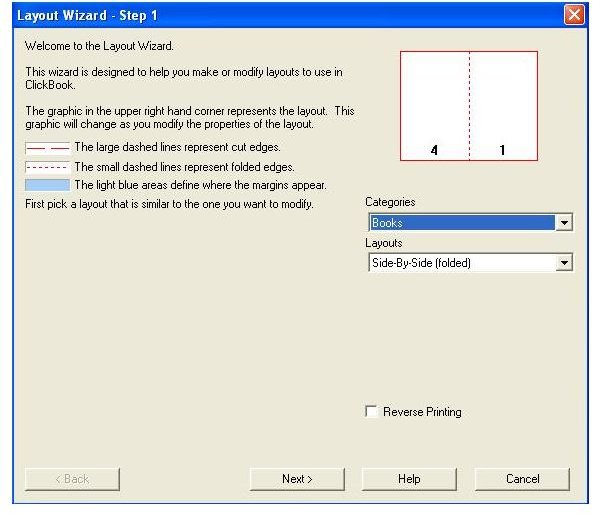Click the large dashed cut-edge legend icon
Viewport: 593px width, 514px height.
[x=48, y=148]
